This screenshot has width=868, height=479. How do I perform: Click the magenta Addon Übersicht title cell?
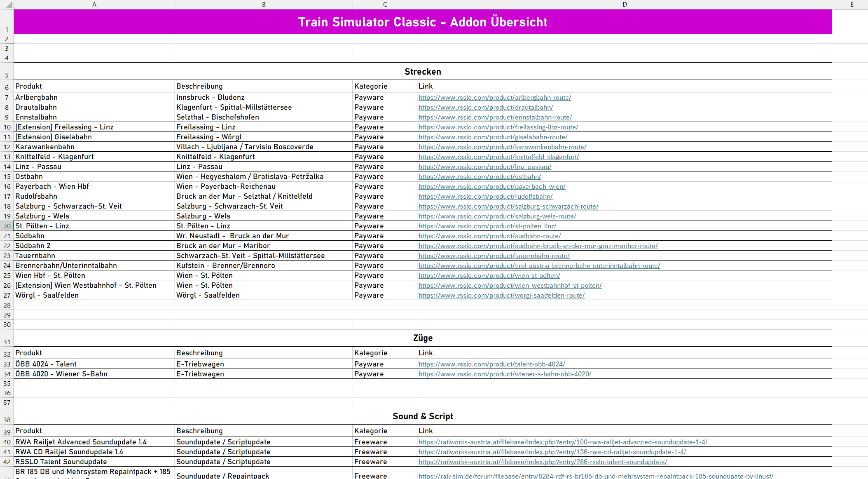click(423, 22)
